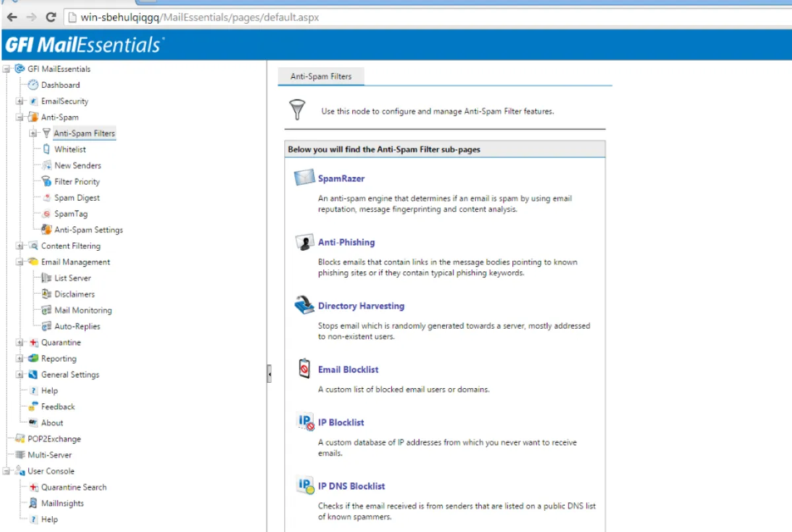Collapse the Email Management node

[x=20, y=262]
